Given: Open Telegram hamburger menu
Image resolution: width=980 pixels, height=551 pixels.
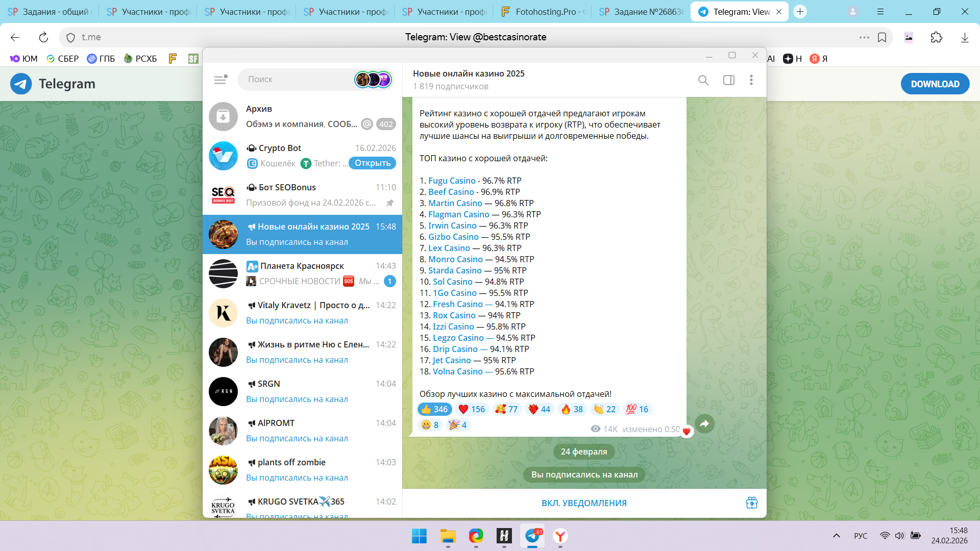Looking at the screenshot, I should click(220, 80).
